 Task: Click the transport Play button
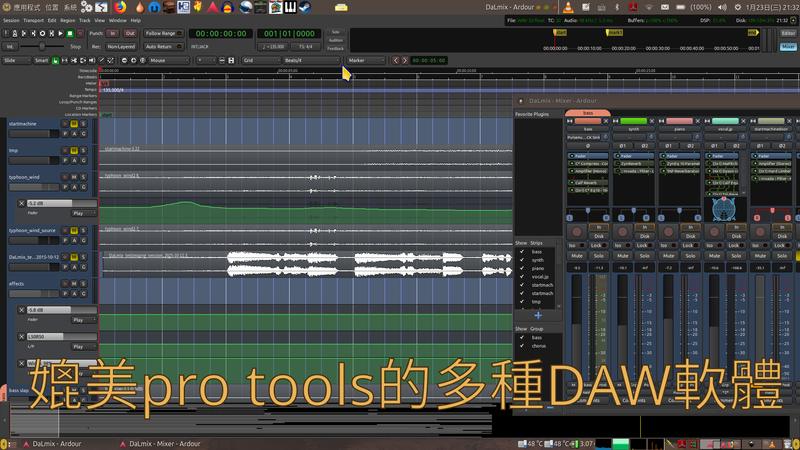click(61, 33)
